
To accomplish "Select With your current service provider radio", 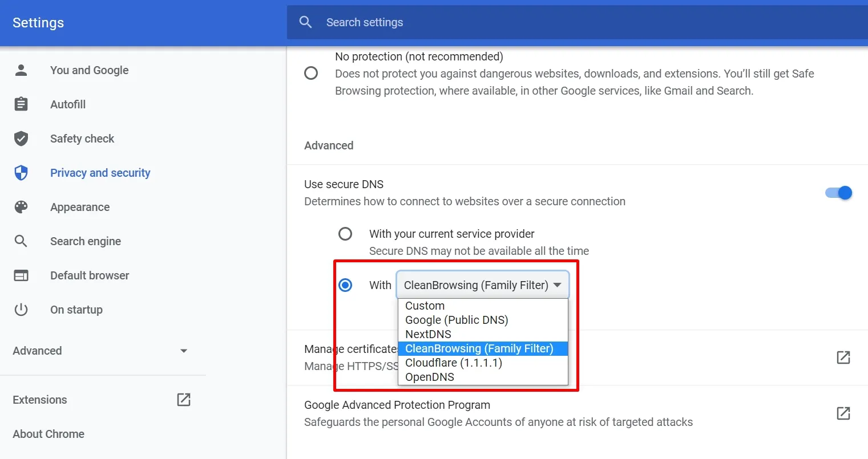I will [345, 234].
